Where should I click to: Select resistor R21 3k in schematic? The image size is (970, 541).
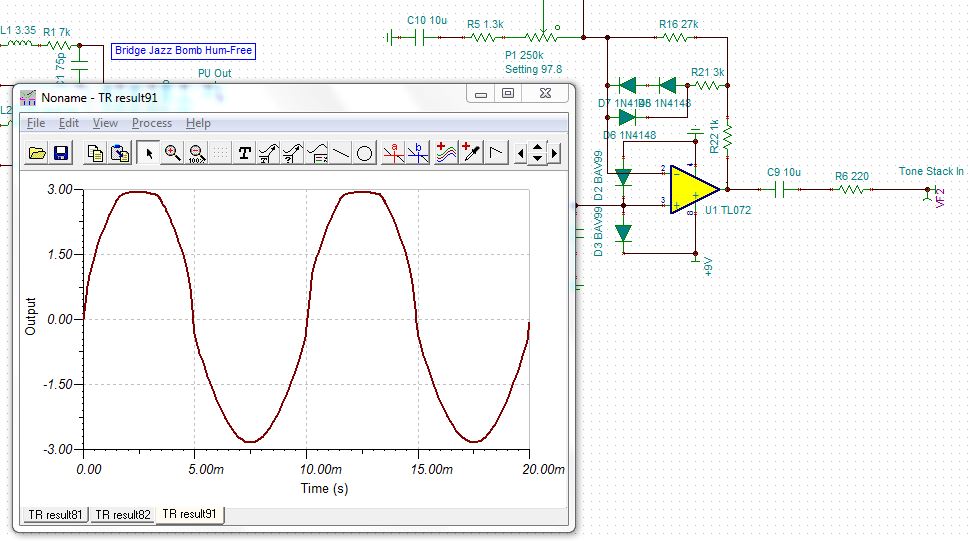pos(709,85)
